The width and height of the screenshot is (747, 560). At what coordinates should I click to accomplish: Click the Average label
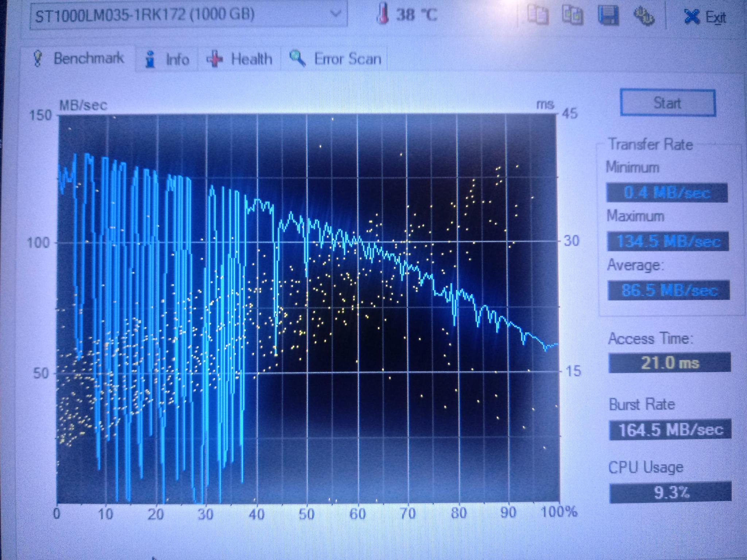tap(635, 265)
